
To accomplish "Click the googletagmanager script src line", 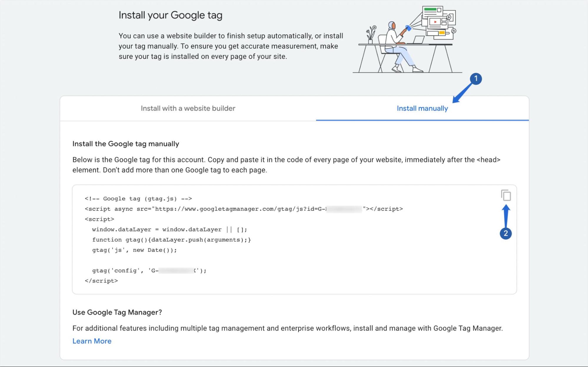I will [x=244, y=209].
